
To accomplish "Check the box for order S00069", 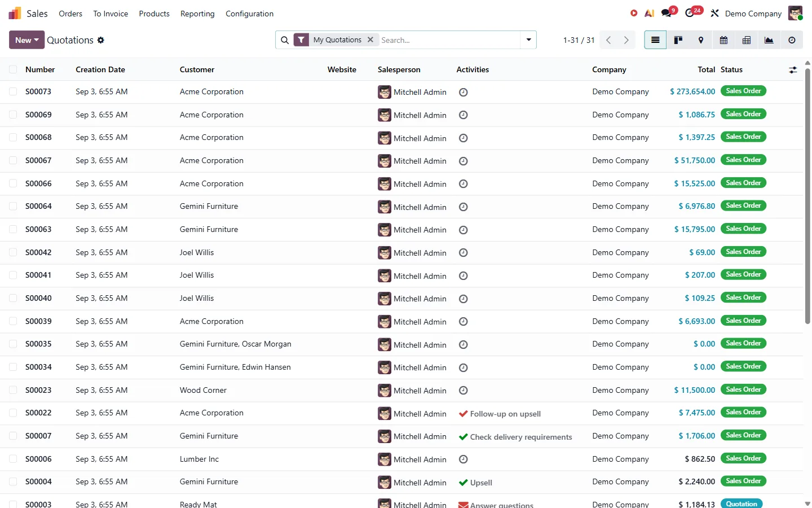I will (13, 115).
